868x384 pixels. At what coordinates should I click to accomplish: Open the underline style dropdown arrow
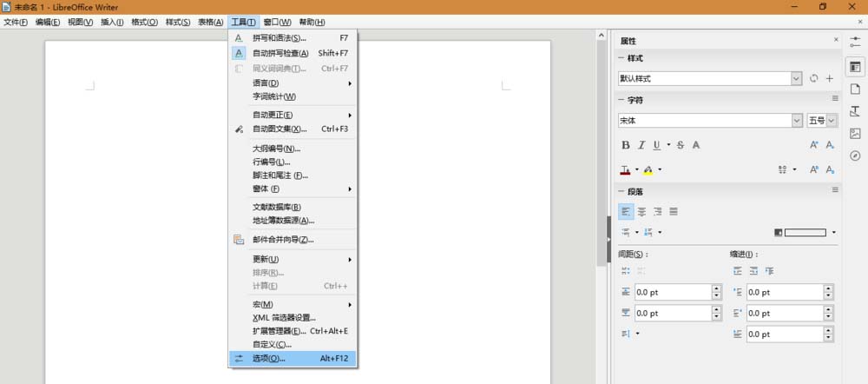pos(668,145)
